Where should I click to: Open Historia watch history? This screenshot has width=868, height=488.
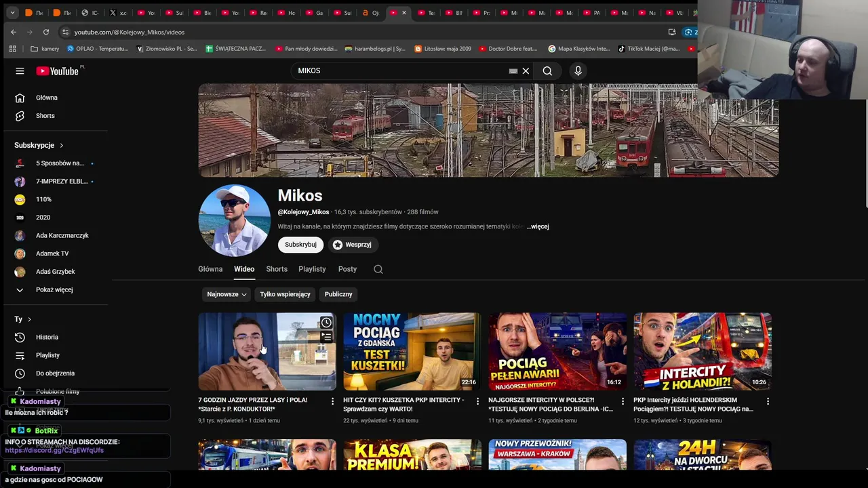tap(56, 337)
